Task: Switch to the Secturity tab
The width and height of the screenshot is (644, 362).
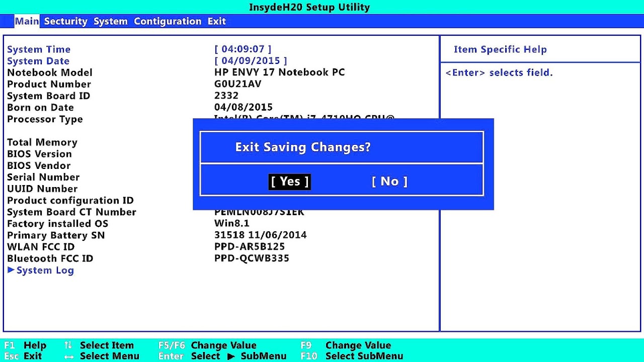Action: pyautogui.click(x=65, y=21)
